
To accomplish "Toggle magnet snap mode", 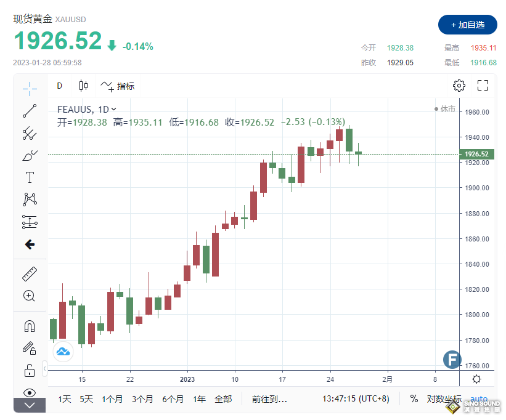I will (30, 325).
